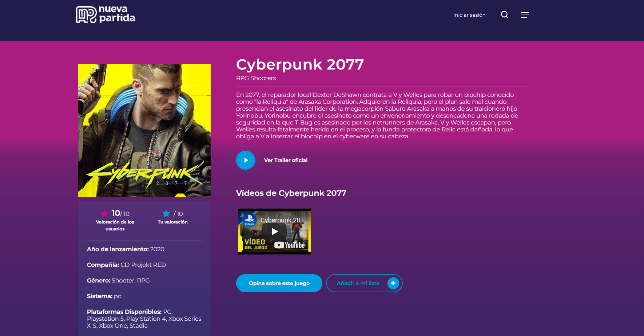Open the search magnifier icon
Viewport: 644px width, 336px height.
coord(505,15)
